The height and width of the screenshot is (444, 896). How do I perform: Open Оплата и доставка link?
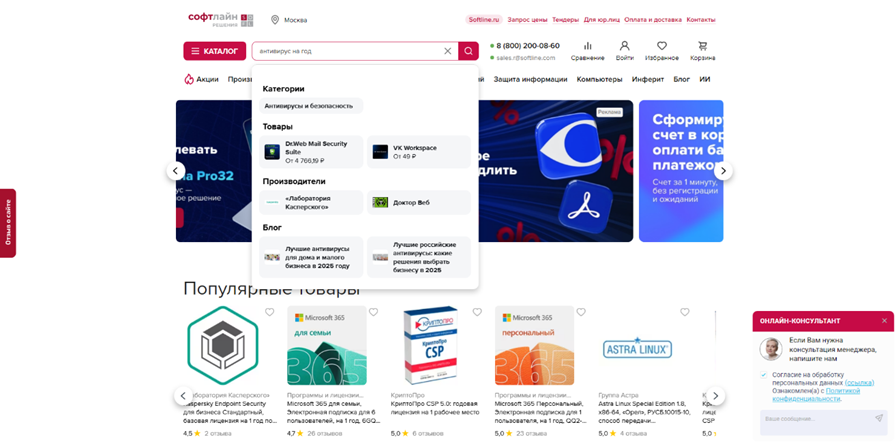(x=653, y=19)
